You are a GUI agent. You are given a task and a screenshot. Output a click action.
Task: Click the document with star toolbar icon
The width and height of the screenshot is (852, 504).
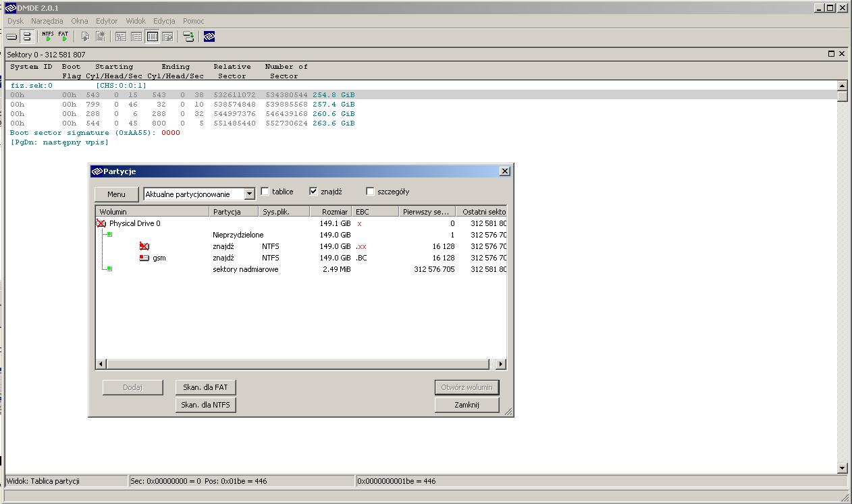pos(101,36)
